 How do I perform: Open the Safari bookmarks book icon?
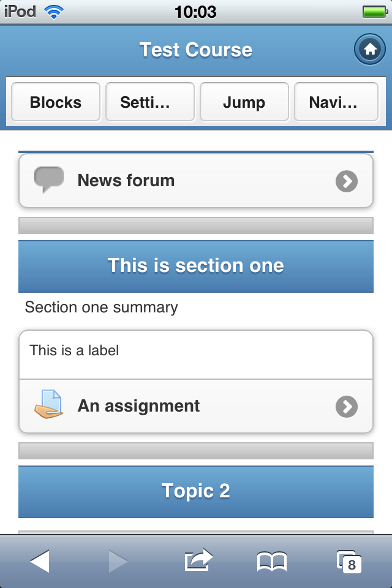[272, 562]
